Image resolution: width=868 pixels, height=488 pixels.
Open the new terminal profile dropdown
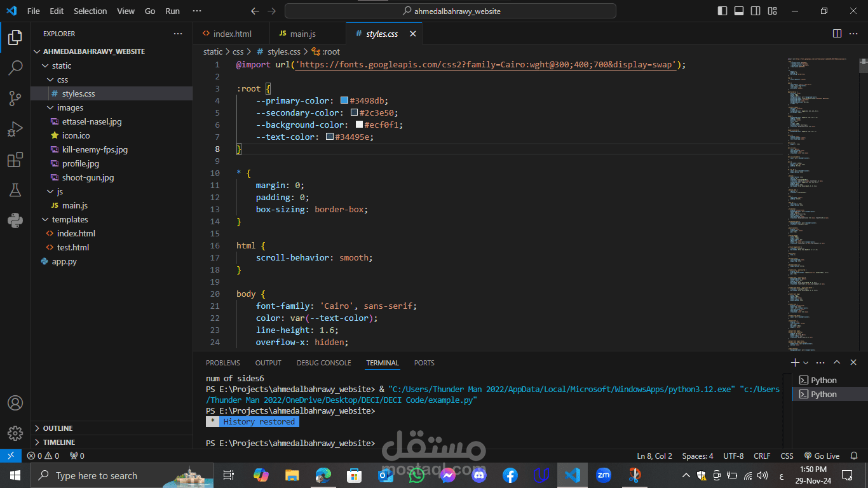(806, 362)
